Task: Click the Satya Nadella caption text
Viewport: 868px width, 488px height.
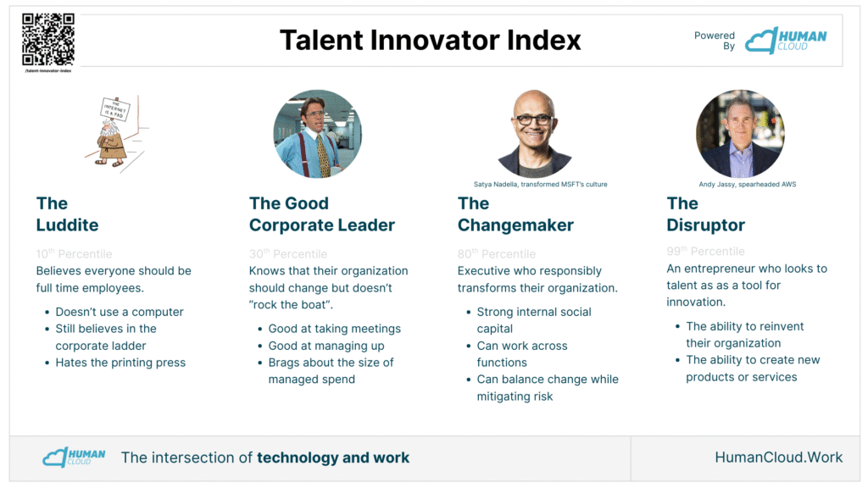Action: point(540,184)
